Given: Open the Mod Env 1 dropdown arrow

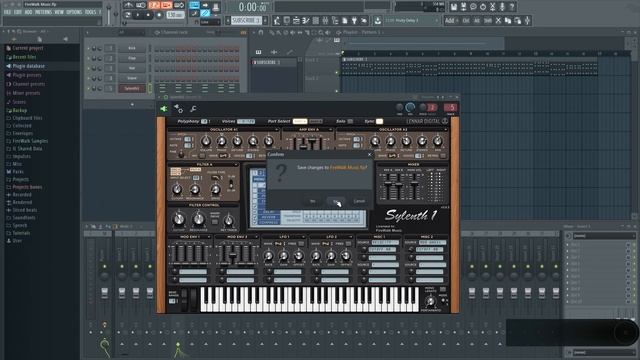Looking at the screenshot, I should pos(209,237).
